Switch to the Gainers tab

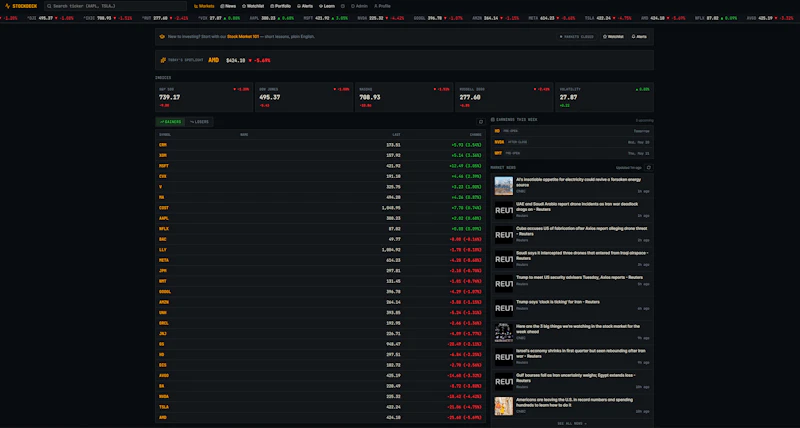pos(170,122)
